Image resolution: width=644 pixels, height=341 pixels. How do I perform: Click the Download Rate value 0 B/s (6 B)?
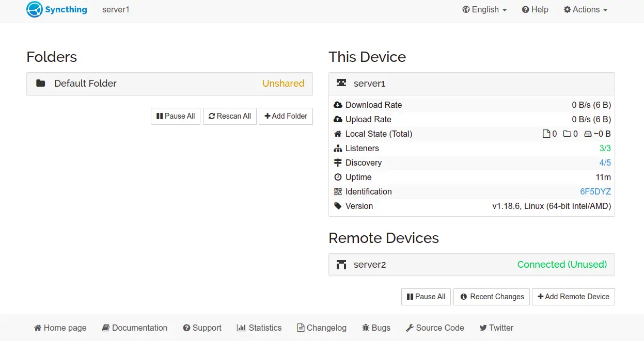click(x=591, y=105)
